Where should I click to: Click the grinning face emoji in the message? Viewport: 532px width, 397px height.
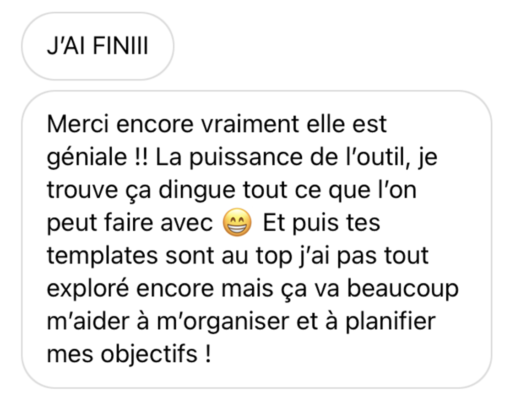237,222
